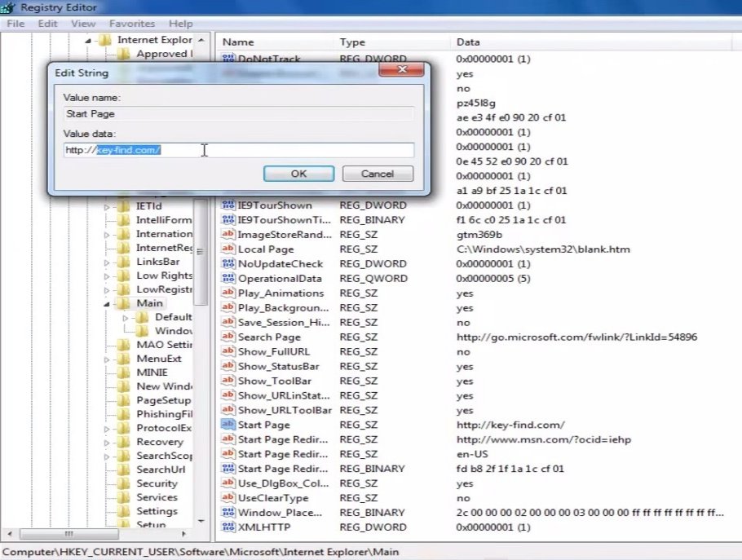The width and height of the screenshot is (742, 560).
Task: Click the IE9TourShown DWORD value icon
Action: [228, 205]
